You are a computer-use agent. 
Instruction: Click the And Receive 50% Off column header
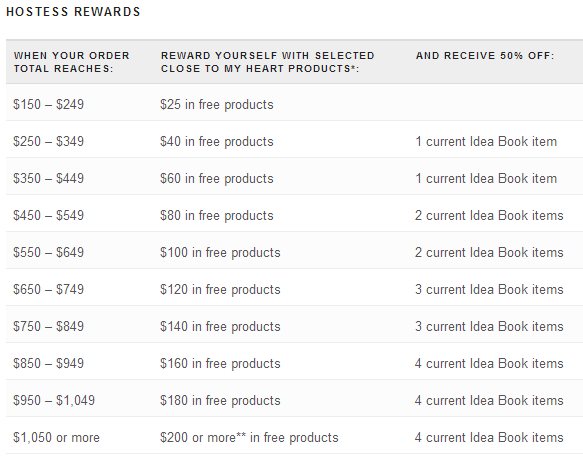[485, 56]
